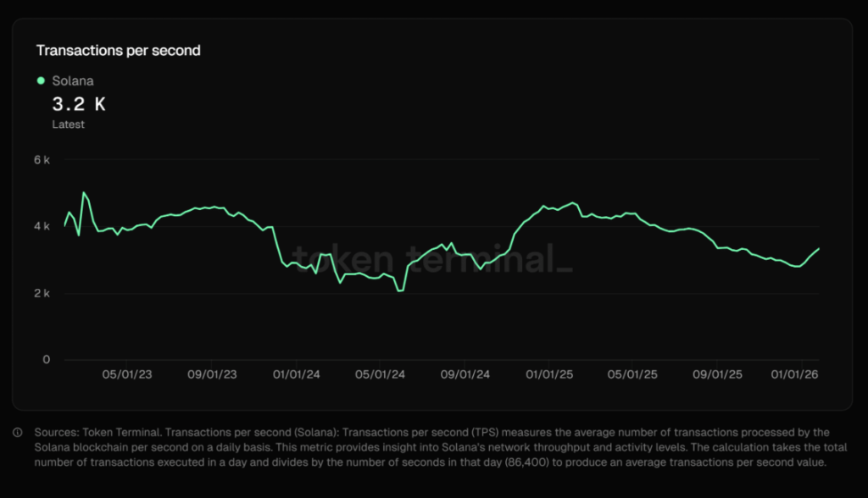Select the 09/01/25 date axis marker
Image resolution: width=868 pixels, height=498 pixels.
click(718, 374)
